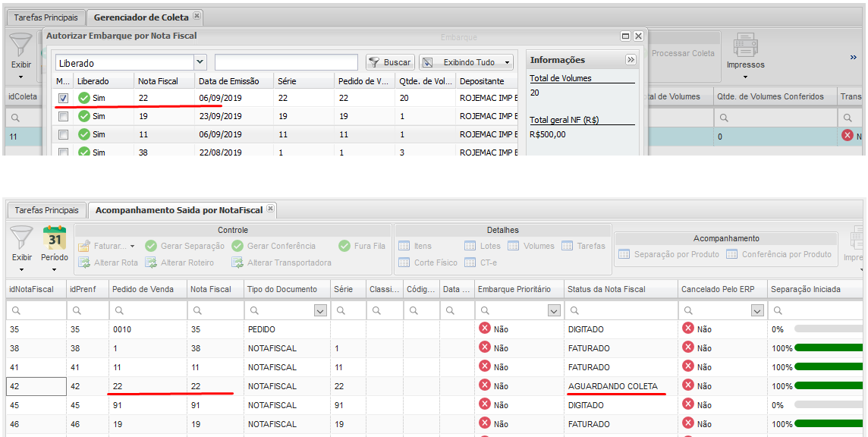Uncheck the checkbox for Nota Fiscal 22
This screenshot has width=868, height=437.
(x=64, y=98)
